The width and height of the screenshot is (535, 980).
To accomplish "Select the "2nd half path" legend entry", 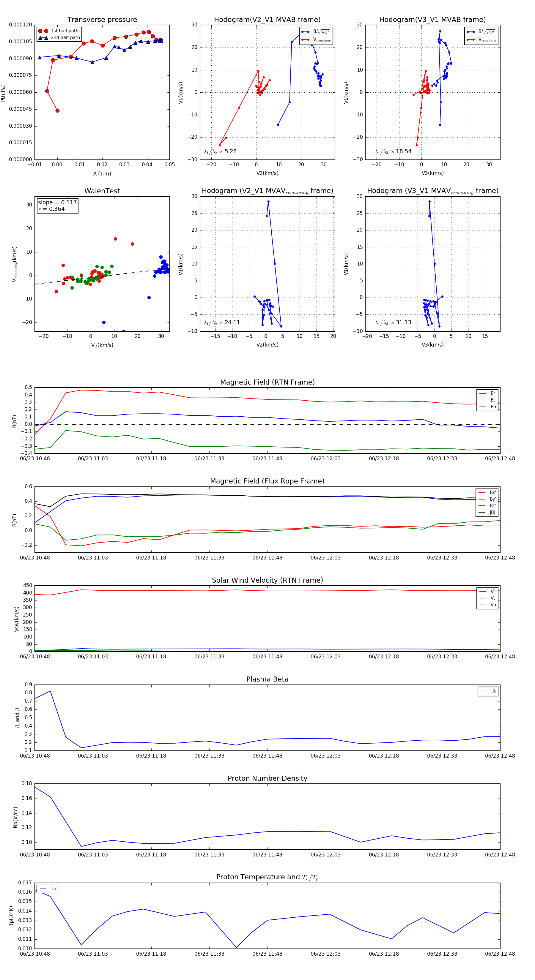I will 59,38.
